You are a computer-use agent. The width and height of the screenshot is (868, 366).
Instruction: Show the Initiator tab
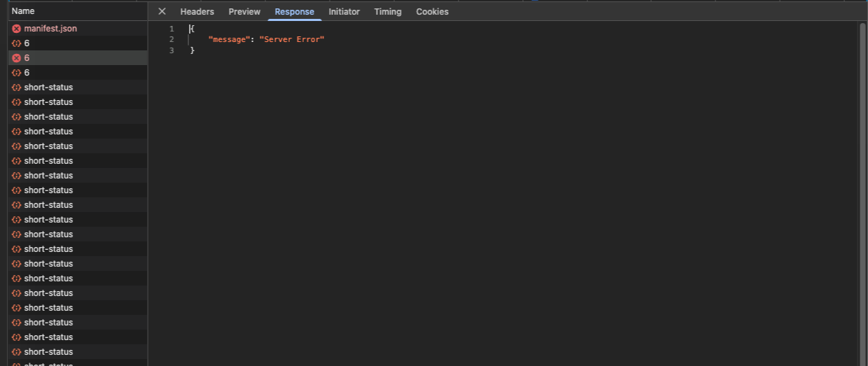[344, 12]
